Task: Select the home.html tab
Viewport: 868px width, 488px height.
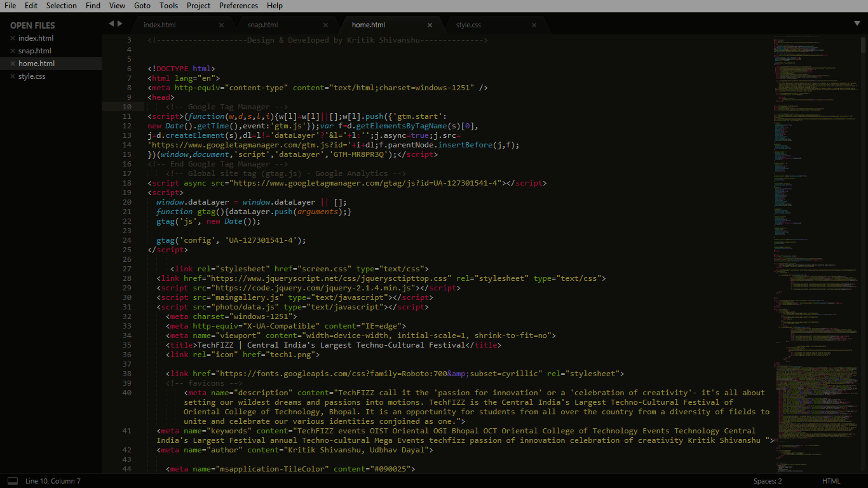Action: tap(369, 25)
